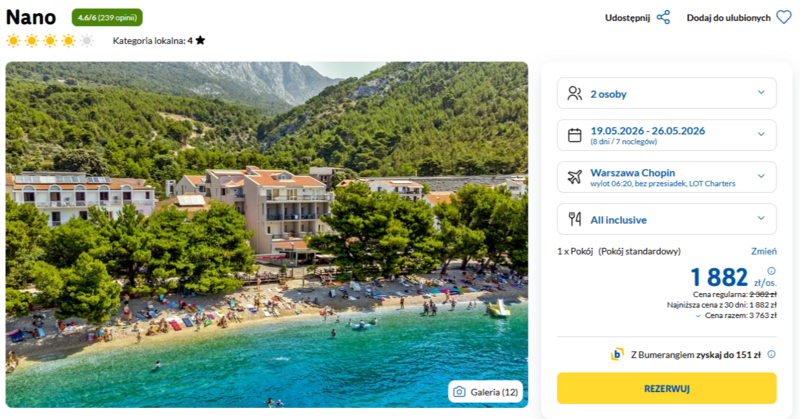Viewport: 800px width, 419px height.
Task: Expand the 2 osoby guests dropdown
Action: pyautogui.click(x=666, y=93)
